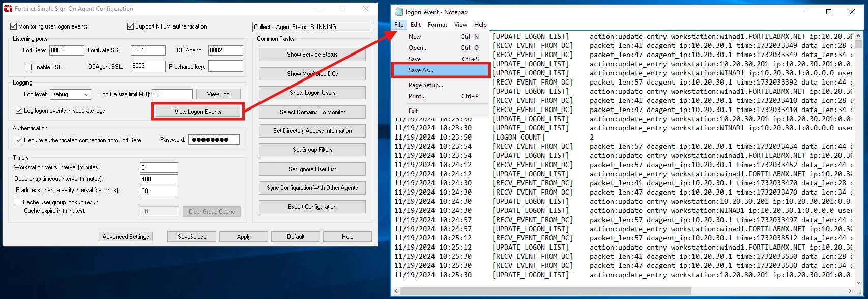Click the 11/19/2024 10:24:57 first timestamp row
Image resolution: width=868 pixels, height=299 pixels.
pyautogui.click(x=433, y=220)
